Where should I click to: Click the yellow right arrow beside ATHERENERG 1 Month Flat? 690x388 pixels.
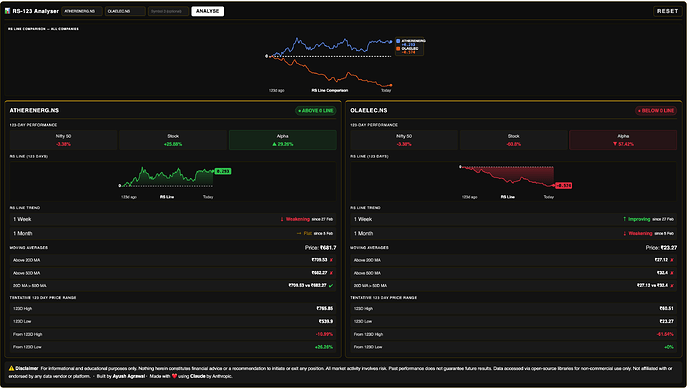[299, 233]
